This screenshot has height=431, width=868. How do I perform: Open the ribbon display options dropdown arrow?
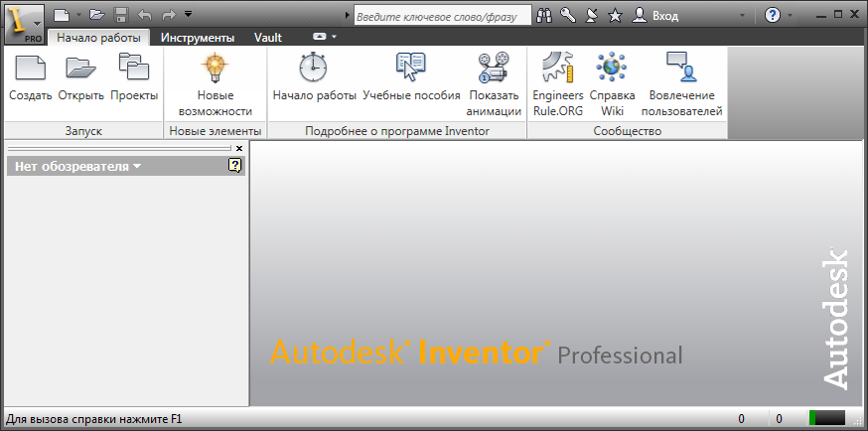(x=334, y=37)
